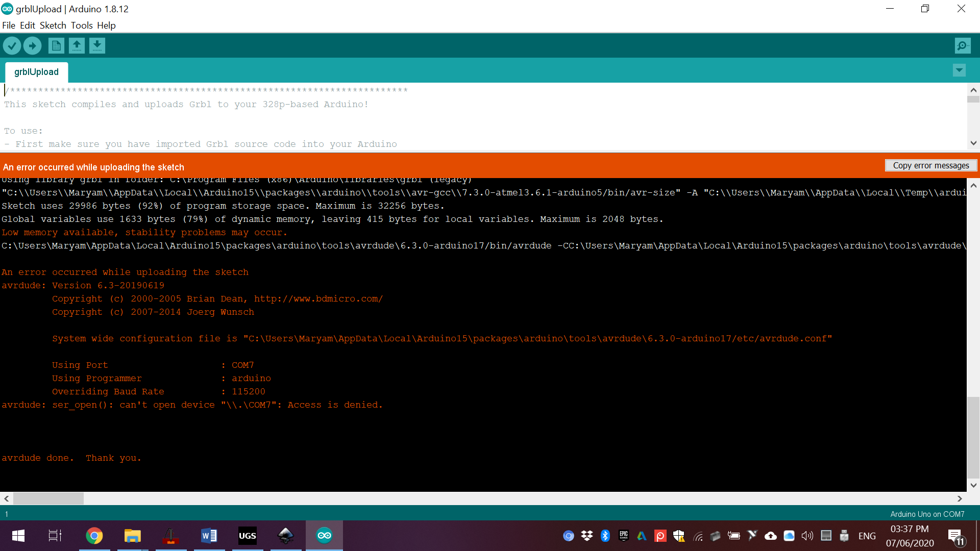Click console horizontal scrollbar right arrow
This screenshot has width=980, height=551.
tap(960, 498)
